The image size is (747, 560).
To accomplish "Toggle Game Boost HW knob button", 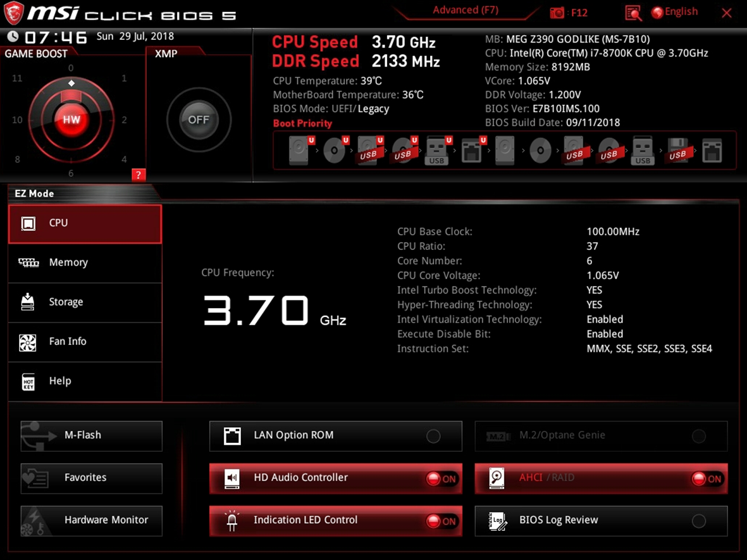I will click(71, 120).
